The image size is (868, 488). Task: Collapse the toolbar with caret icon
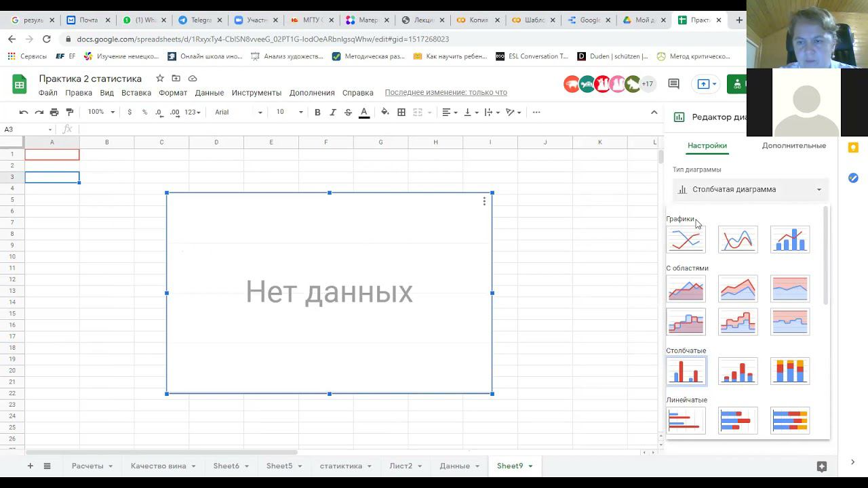tap(654, 112)
